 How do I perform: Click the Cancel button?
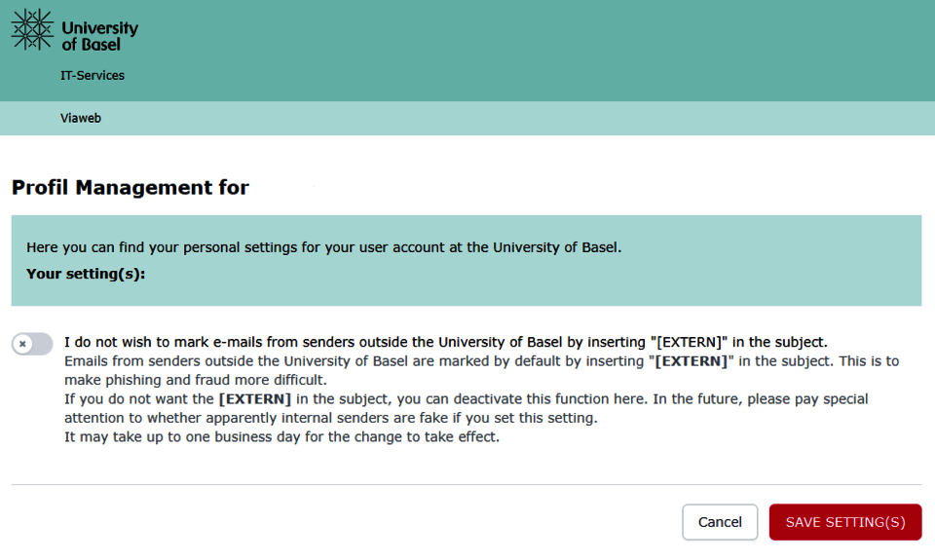tap(720, 522)
